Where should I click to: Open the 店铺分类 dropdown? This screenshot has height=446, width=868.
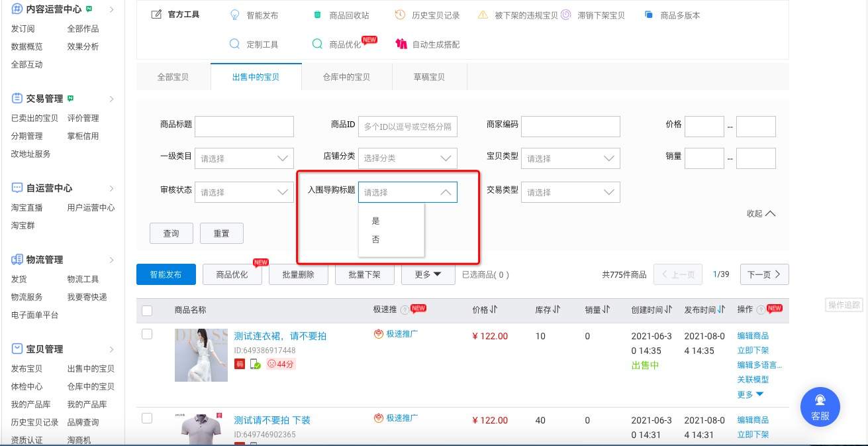[408, 158]
